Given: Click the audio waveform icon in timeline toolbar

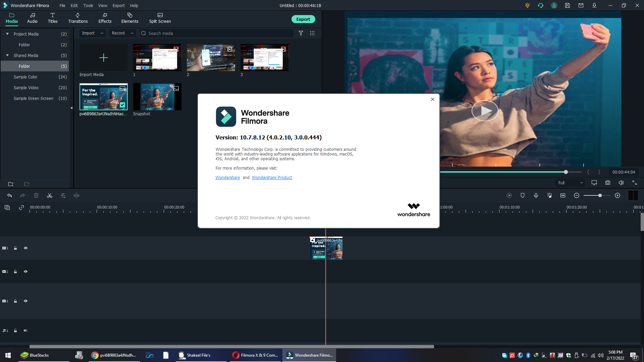Looking at the screenshot, I should pos(76,195).
